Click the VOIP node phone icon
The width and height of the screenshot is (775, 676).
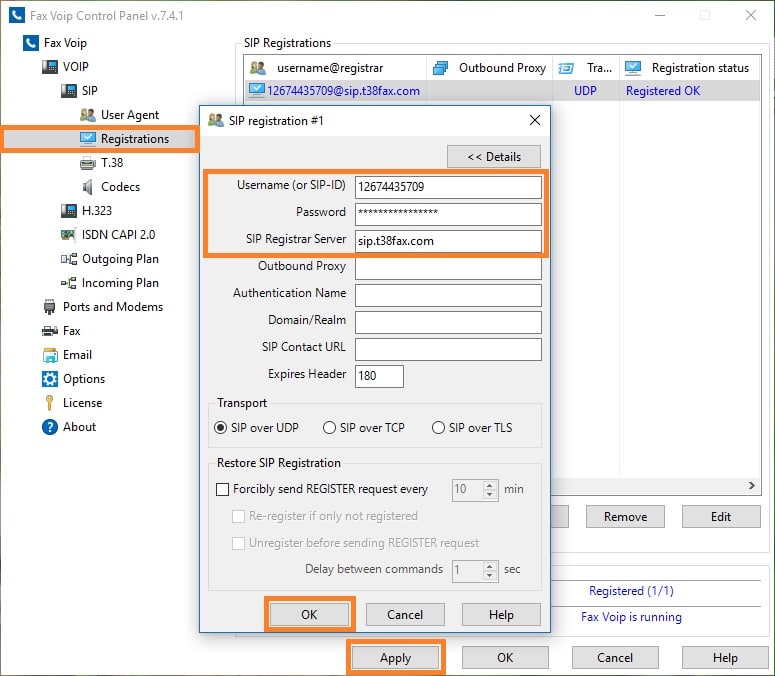(49, 67)
